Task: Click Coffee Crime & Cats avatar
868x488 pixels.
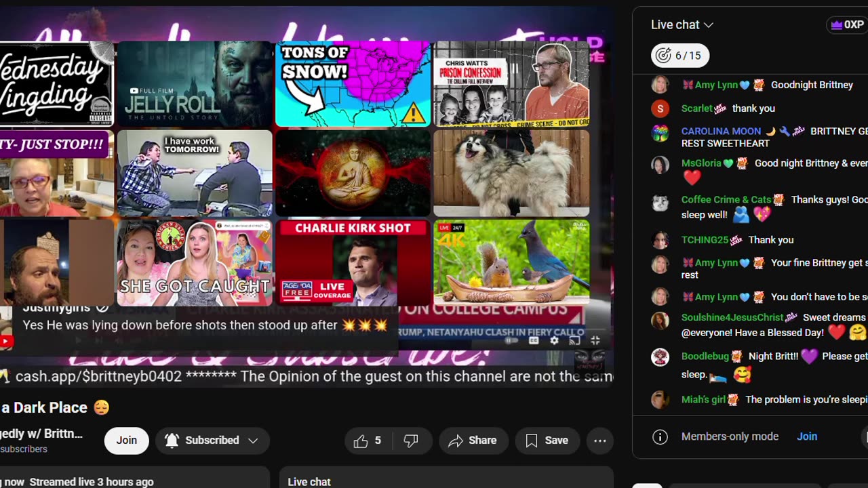Action: click(660, 201)
